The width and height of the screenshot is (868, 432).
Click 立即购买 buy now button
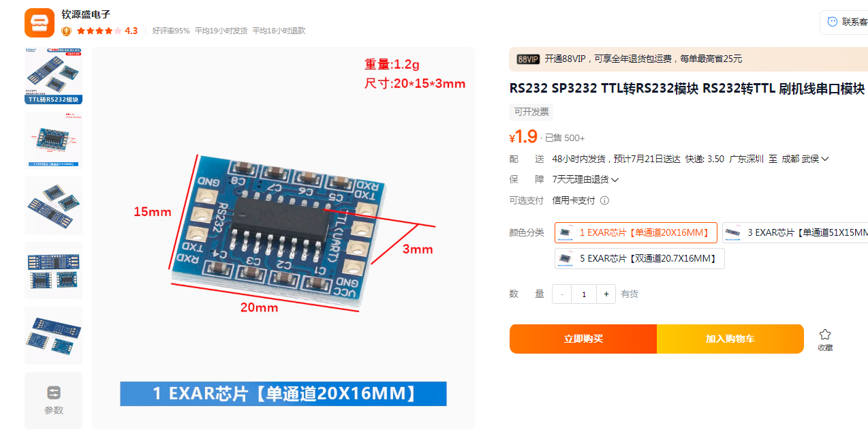click(x=583, y=339)
